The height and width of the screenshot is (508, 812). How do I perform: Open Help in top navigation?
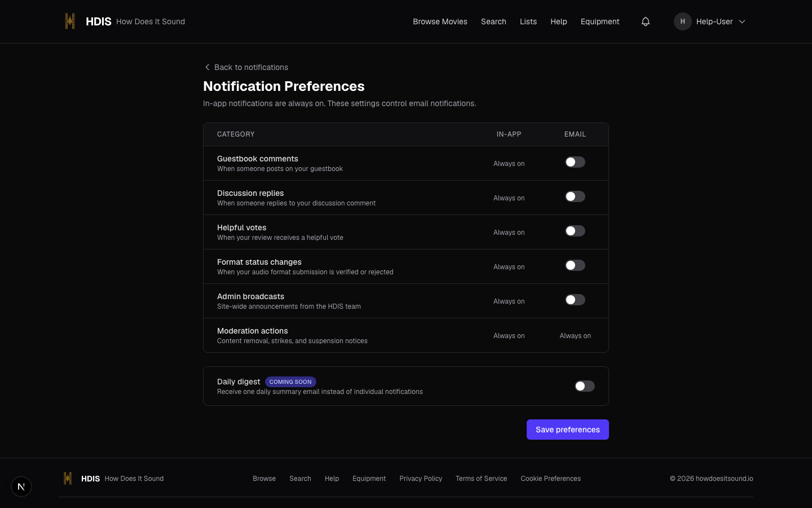click(559, 21)
